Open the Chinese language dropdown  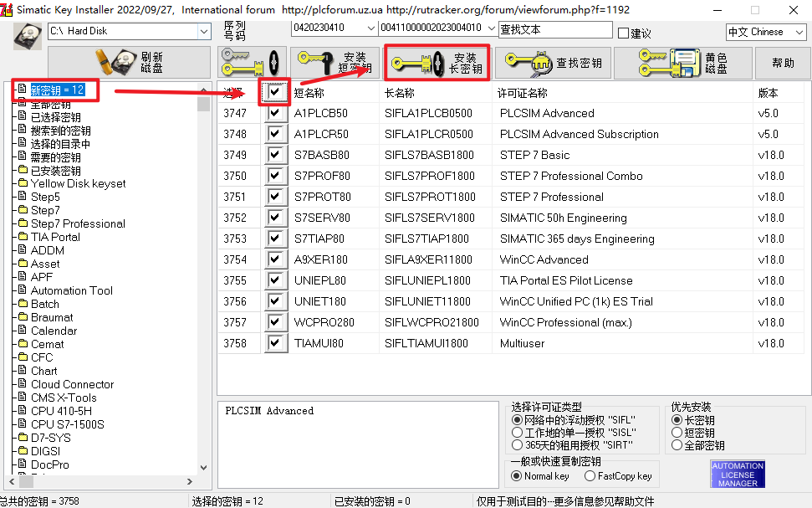[799, 32]
